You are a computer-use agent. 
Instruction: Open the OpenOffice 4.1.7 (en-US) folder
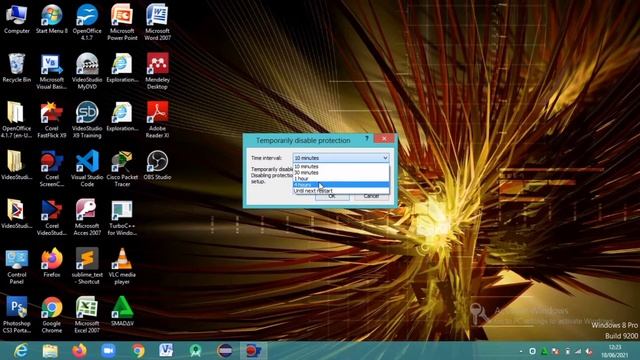click(x=17, y=120)
